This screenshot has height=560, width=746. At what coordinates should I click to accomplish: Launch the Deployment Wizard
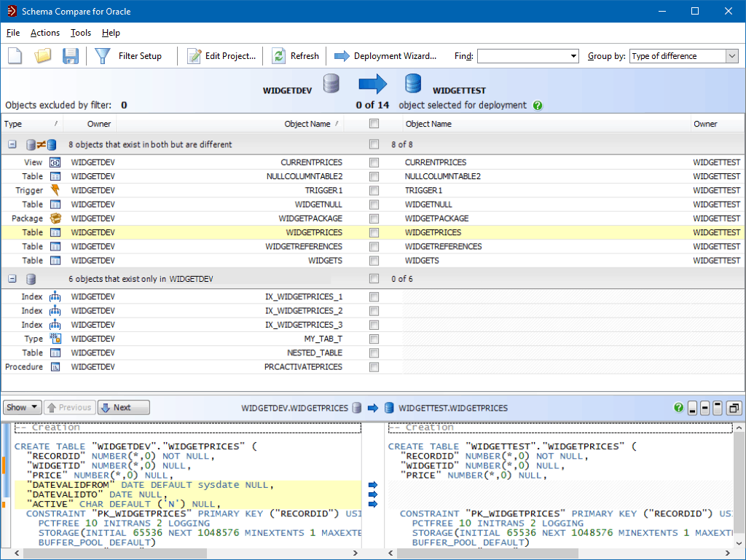click(x=386, y=56)
